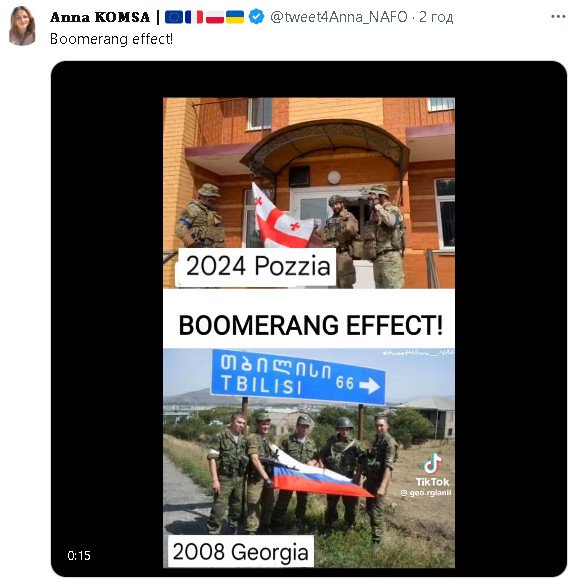Click the blue verified badge icon
Screen dimensions: 572x579
tap(256, 17)
